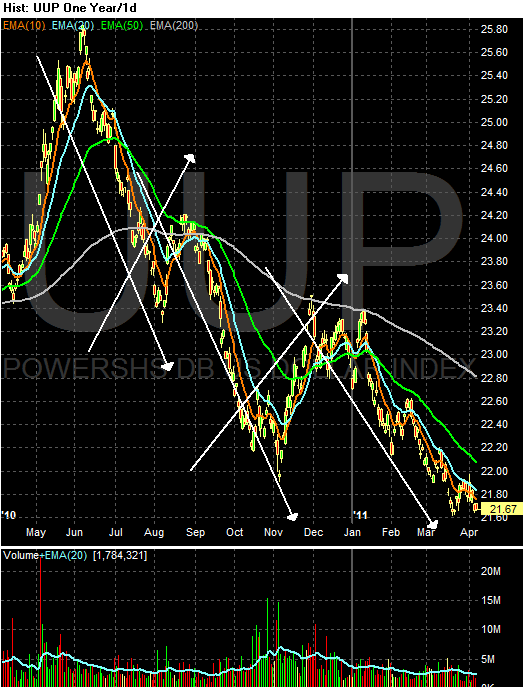Click the 15M volume axis label
Viewport: 524px width, 690px height.
[491, 600]
